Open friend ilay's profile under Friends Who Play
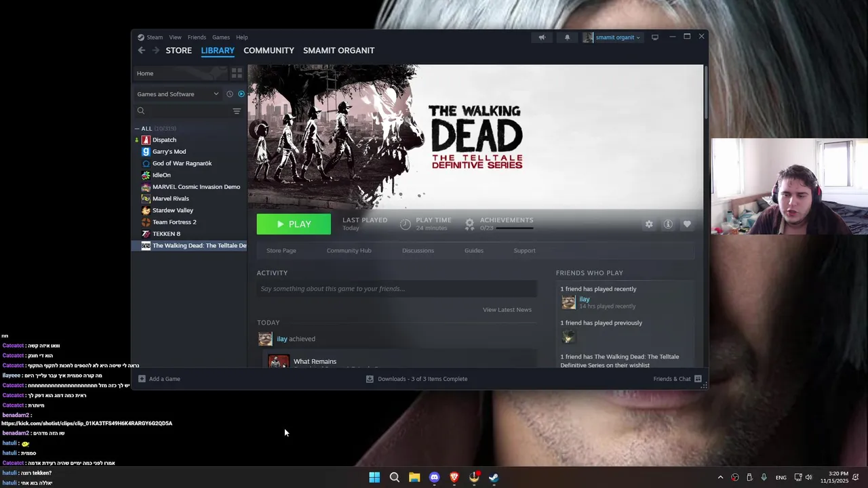Image resolution: width=868 pixels, height=488 pixels. [x=585, y=299]
